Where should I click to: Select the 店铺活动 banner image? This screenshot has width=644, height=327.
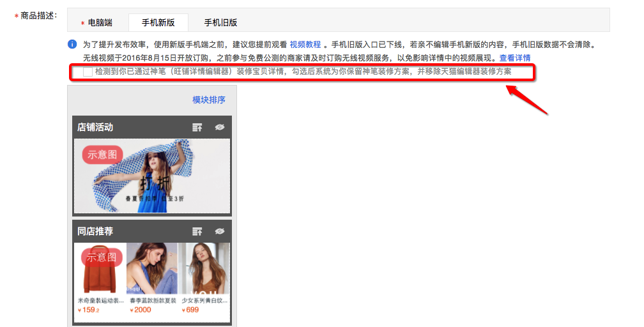tap(152, 176)
